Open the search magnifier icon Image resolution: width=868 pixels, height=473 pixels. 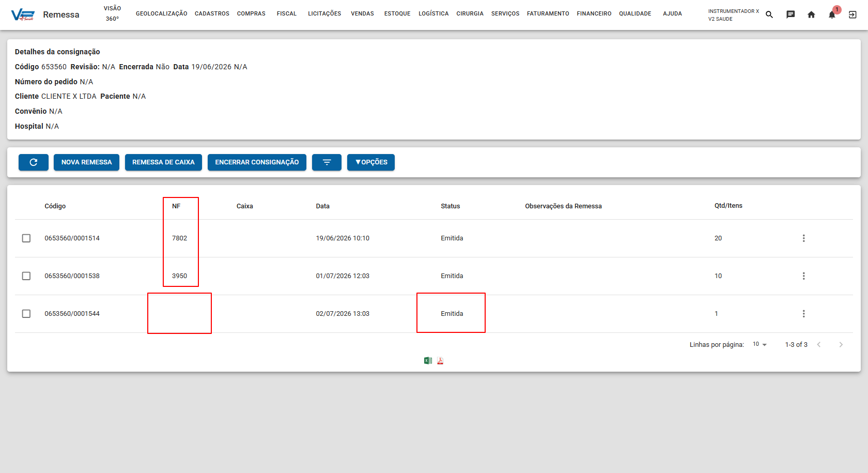pos(769,14)
